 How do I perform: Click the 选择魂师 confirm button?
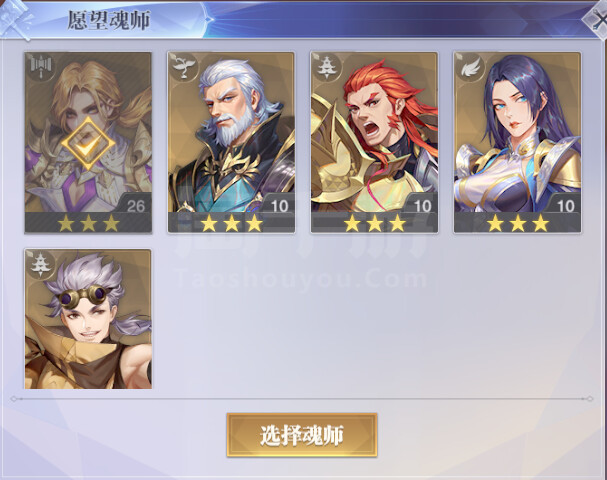click(302, 435)
